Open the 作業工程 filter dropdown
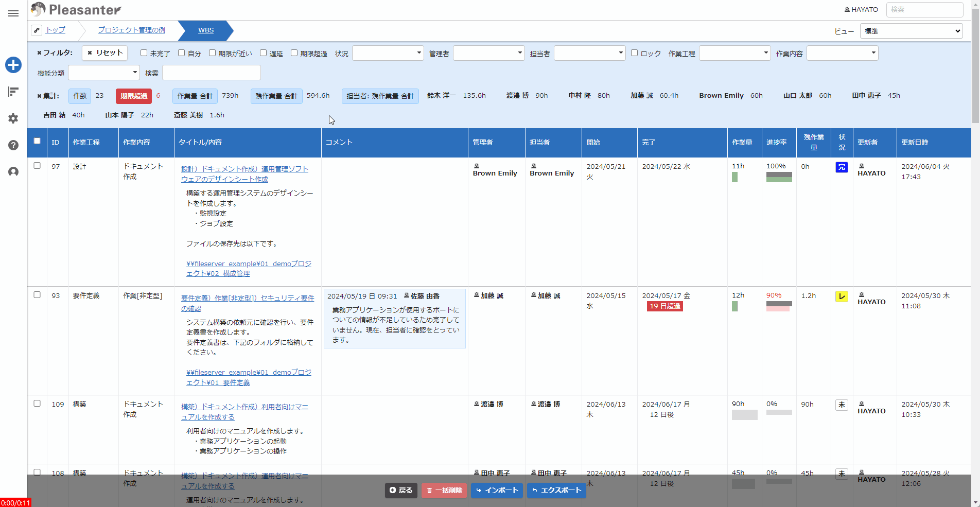The height and width of the screenshot is (507, 980). point(735,53)
